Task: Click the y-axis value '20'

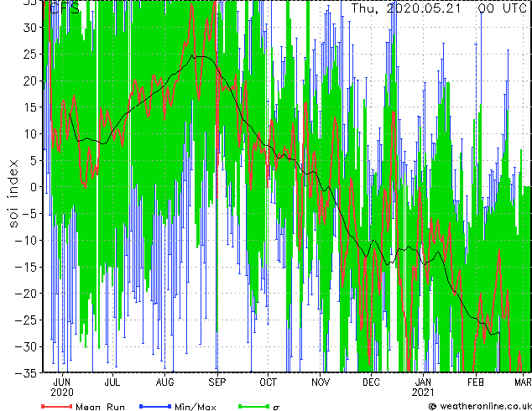Action: 30,81
